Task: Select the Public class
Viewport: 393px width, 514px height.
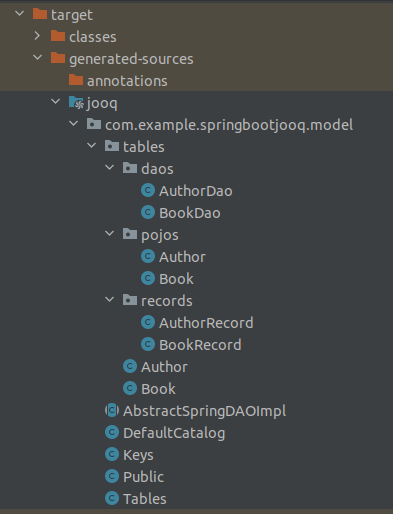Action: pos(143,477)
